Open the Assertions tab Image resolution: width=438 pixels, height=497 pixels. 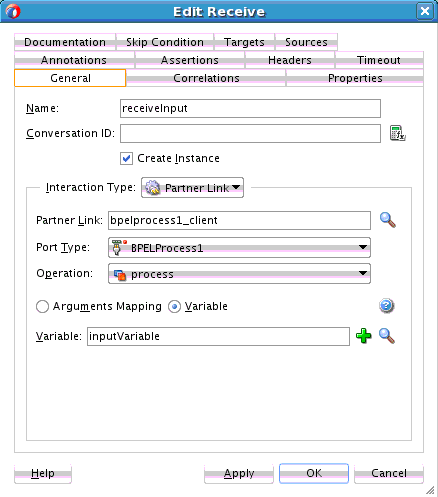pos(190,60)
